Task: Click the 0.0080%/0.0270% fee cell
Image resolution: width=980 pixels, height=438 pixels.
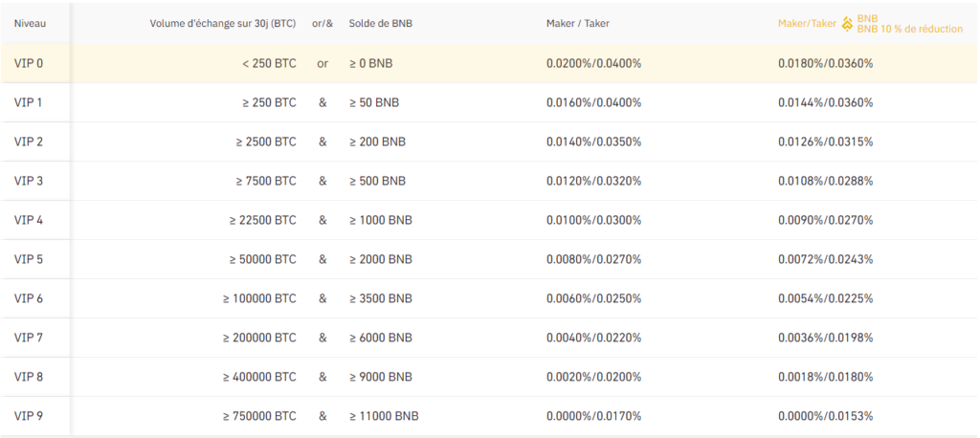Action: pyautogui.click(x=593, y=259)
